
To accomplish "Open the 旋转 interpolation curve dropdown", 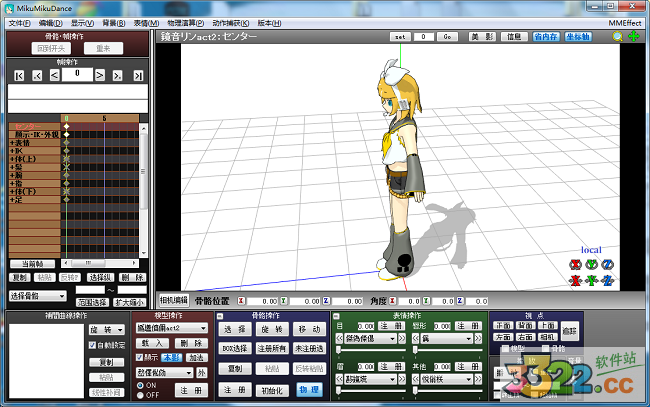I will pyautogui.click(x=105, y=329).
